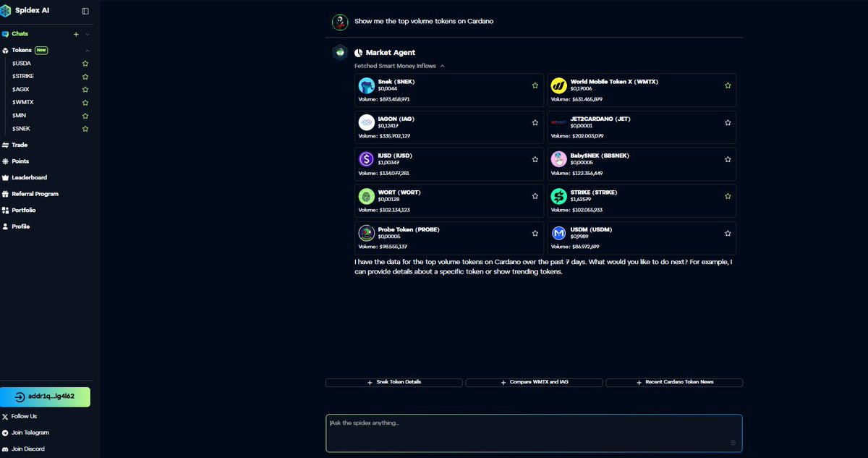
Task: Favorite the BabySNEK (BBSNEK) card star
Action: (728, 159)
